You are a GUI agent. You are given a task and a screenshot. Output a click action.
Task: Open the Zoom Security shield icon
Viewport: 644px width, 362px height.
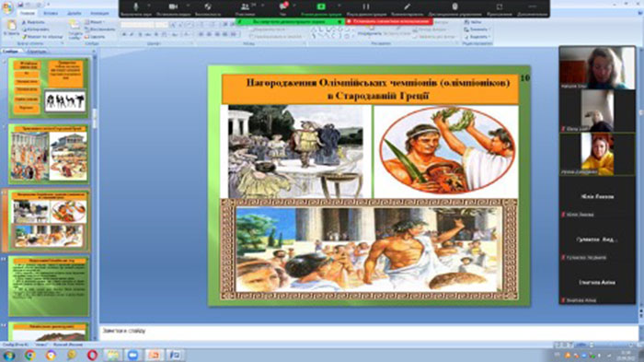(208, 6)
